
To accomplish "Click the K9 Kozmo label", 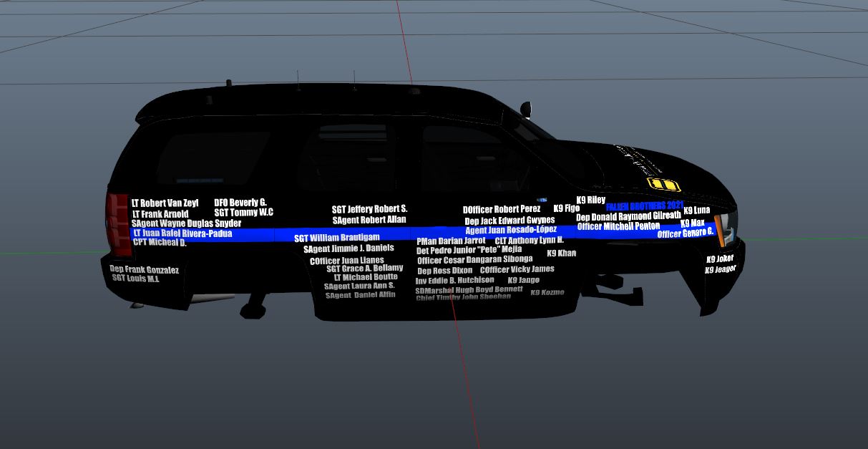I will [547, 292].
